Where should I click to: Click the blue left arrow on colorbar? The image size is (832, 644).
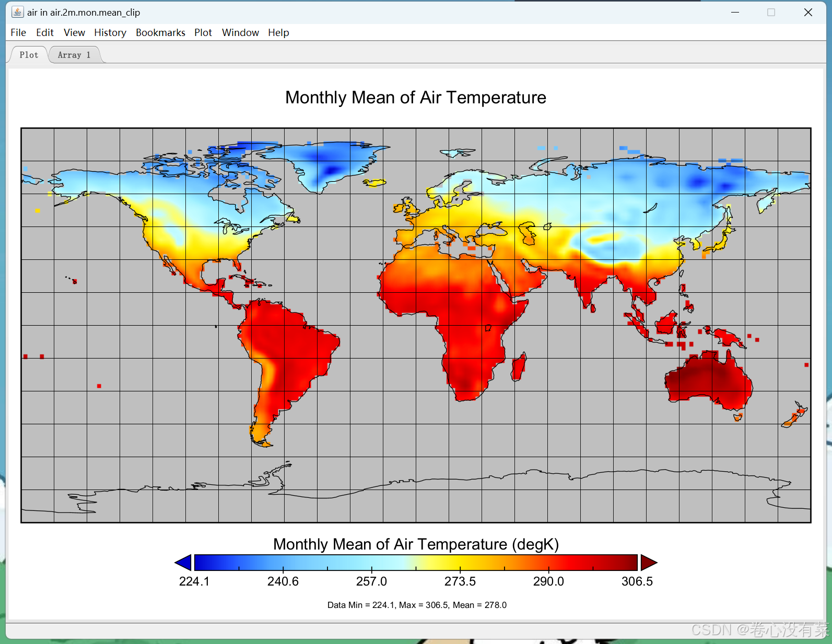(x=183, y=563)
